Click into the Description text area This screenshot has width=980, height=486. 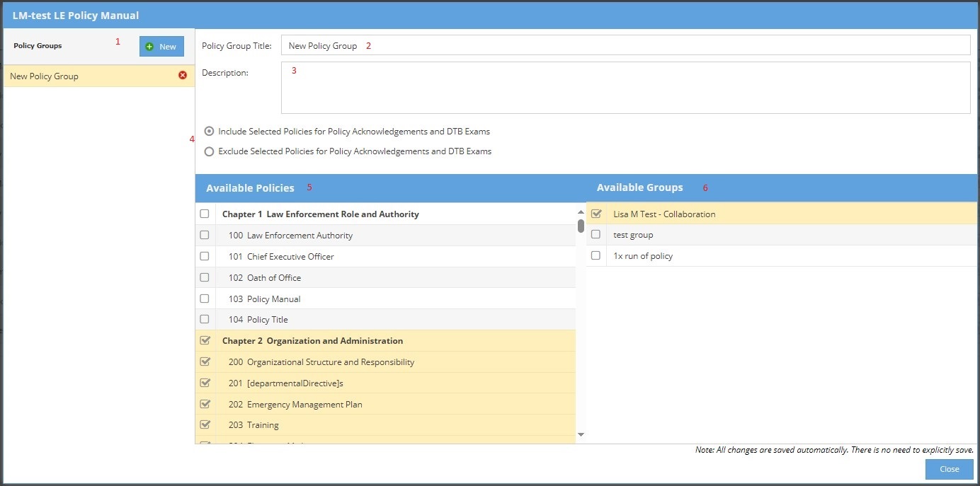(625, 88)
